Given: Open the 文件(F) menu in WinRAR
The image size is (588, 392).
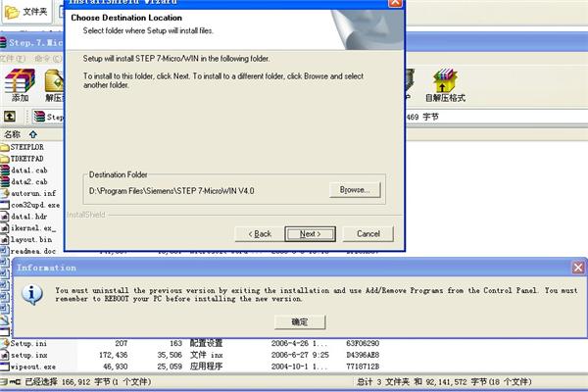Looking at the screenshot, I should [13, 59].
